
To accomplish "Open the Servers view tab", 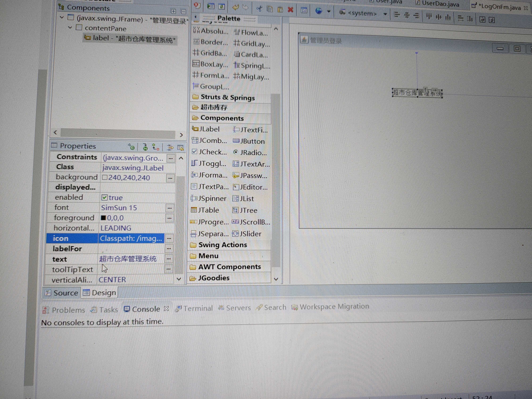I will click(x=234, y=308).
